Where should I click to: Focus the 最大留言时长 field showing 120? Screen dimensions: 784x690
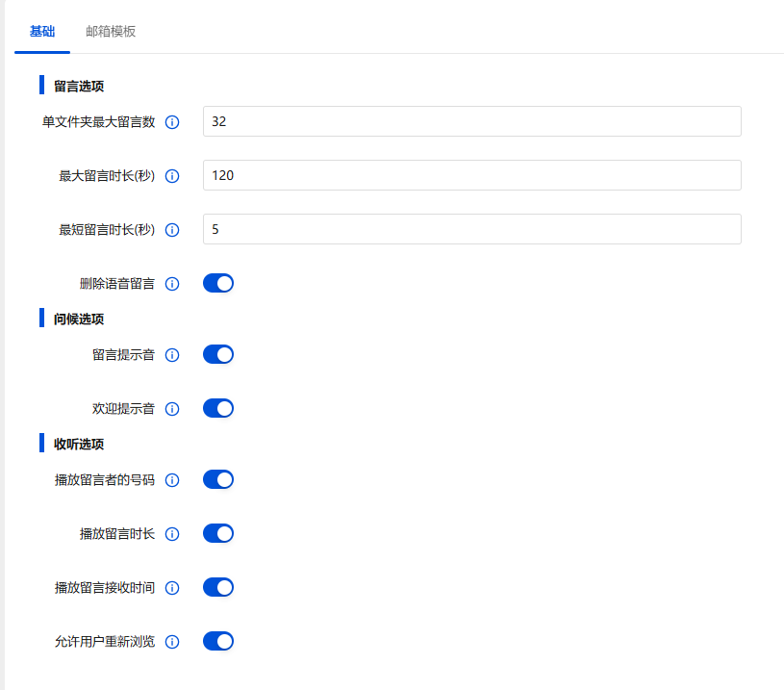pos(471,175)
